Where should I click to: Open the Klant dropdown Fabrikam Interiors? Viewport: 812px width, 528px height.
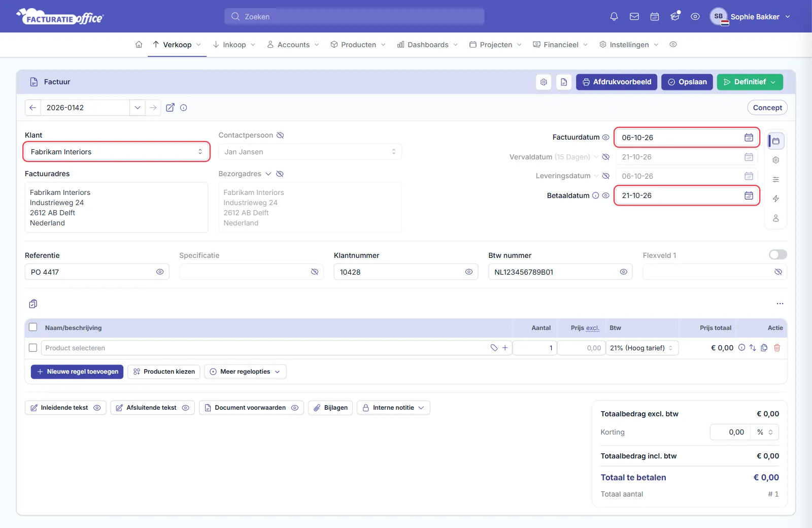[117, 152]
